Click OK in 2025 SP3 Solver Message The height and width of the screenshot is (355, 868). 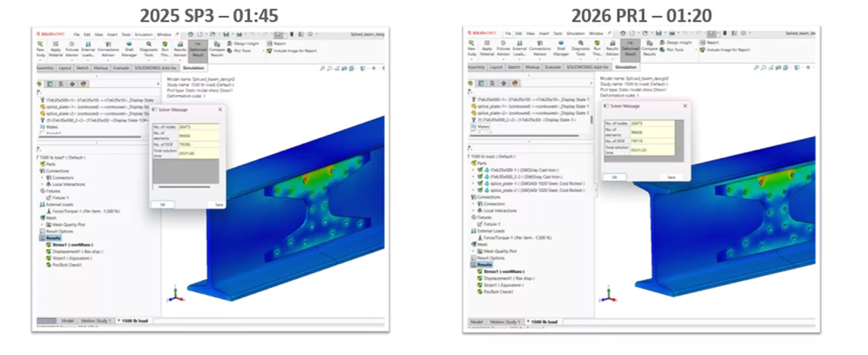click(162, 205)
